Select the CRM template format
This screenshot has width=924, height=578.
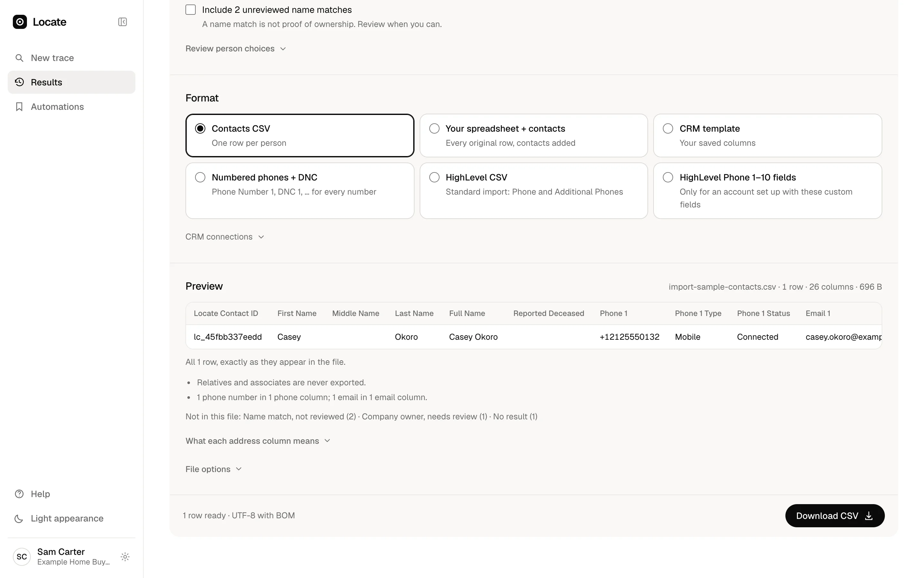coord(767,135)
